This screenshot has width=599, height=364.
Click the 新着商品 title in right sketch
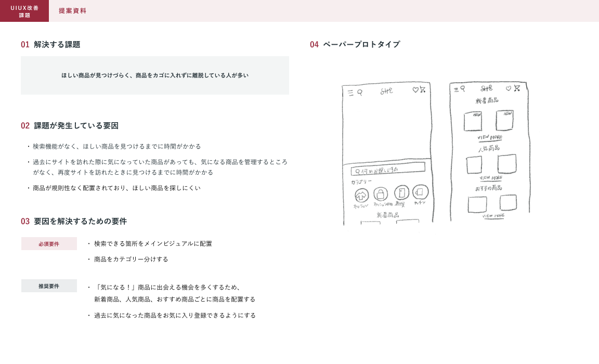[487, 100]
